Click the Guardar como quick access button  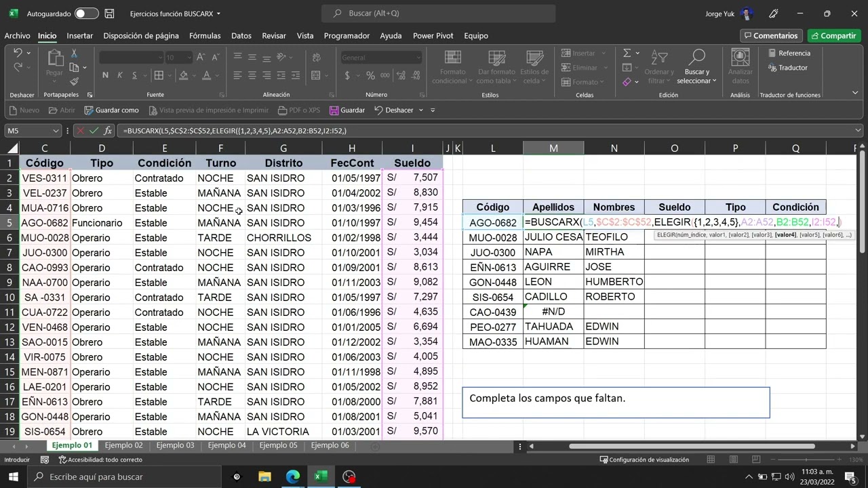coord(111,110)
